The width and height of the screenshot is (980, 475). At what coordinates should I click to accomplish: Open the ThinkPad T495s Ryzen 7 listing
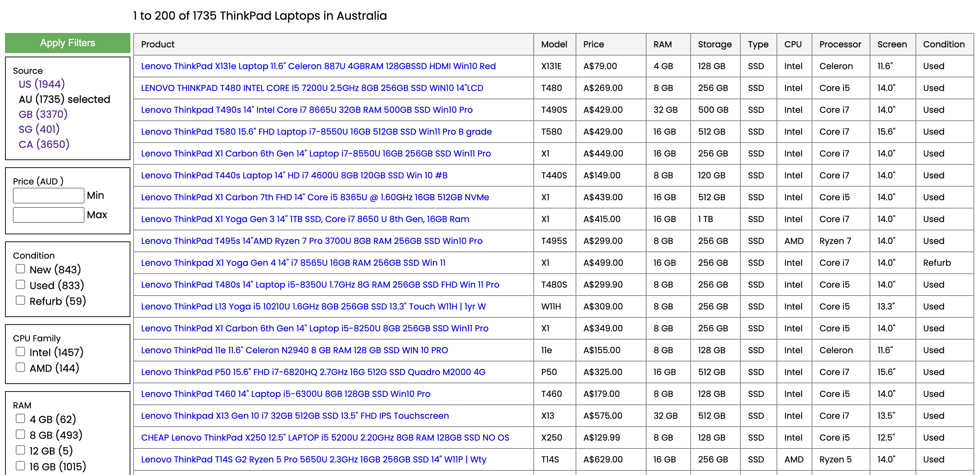[x=311, y=241]
